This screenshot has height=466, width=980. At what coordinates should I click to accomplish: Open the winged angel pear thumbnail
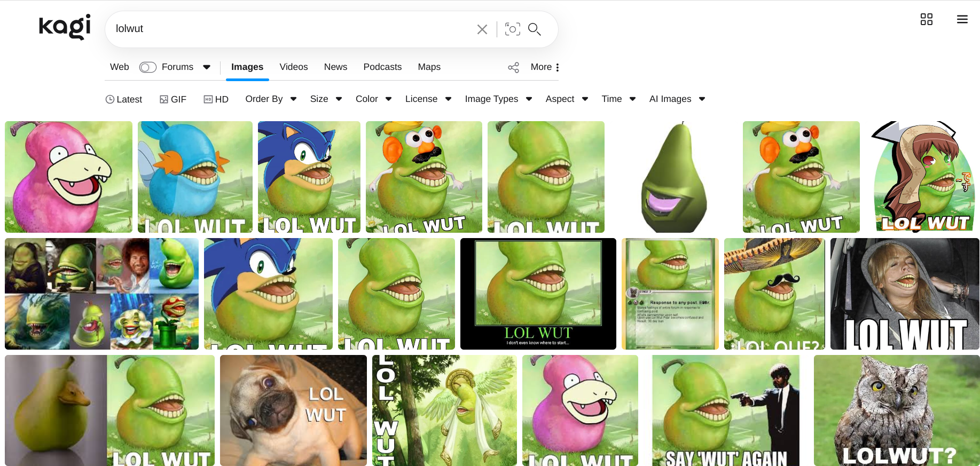pyautogui.click(x=444, y=410)
